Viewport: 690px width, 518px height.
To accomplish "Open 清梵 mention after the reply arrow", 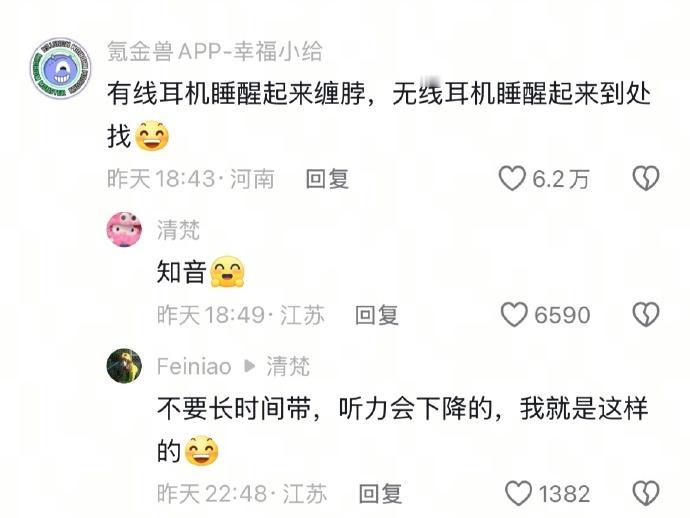I will pyautogui.click(x=288, y=367).
